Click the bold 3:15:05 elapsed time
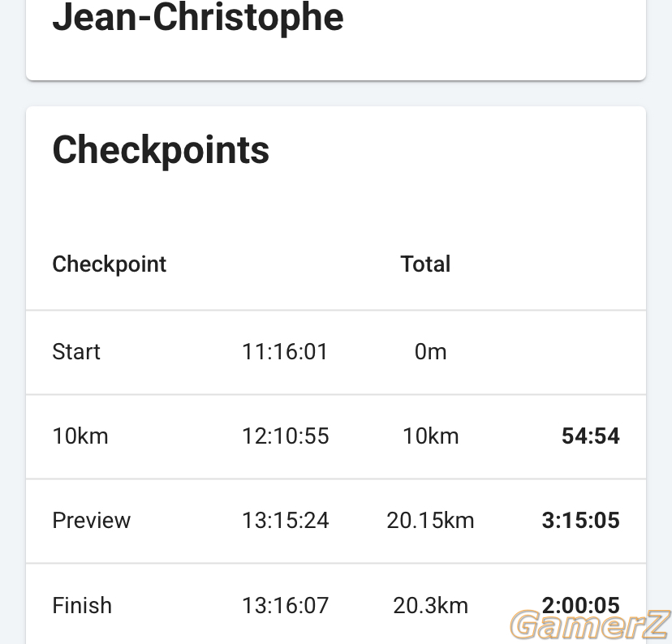Screen dimensions: 672x644 coord(581,521)
